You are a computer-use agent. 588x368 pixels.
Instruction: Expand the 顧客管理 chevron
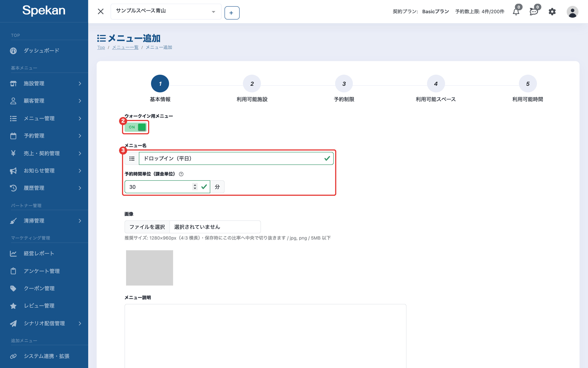point(80,101)
